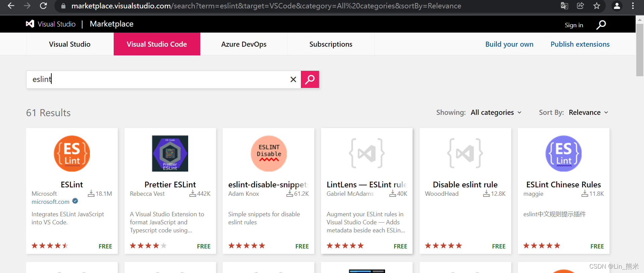The image size is (644, 273).
Task: Click the scrollbar up arrow
Action: pos(640,19)
